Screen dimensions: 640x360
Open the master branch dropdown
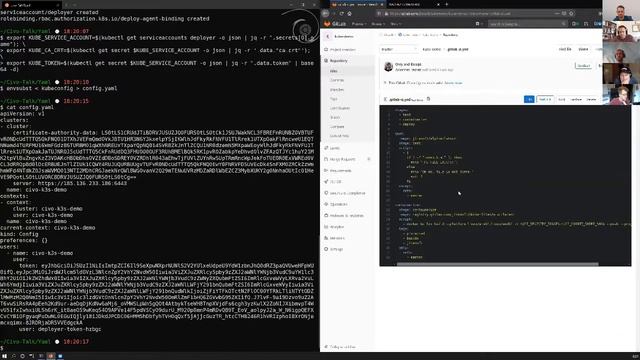[399, 49]
